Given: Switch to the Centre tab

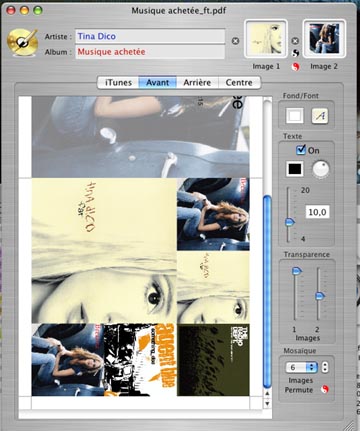Looking at the screenshot, I should click(x=239, y=82).
